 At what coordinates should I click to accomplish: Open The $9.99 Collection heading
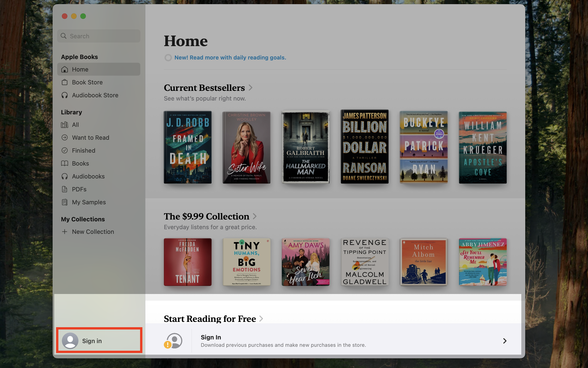[x=206, y=216]
